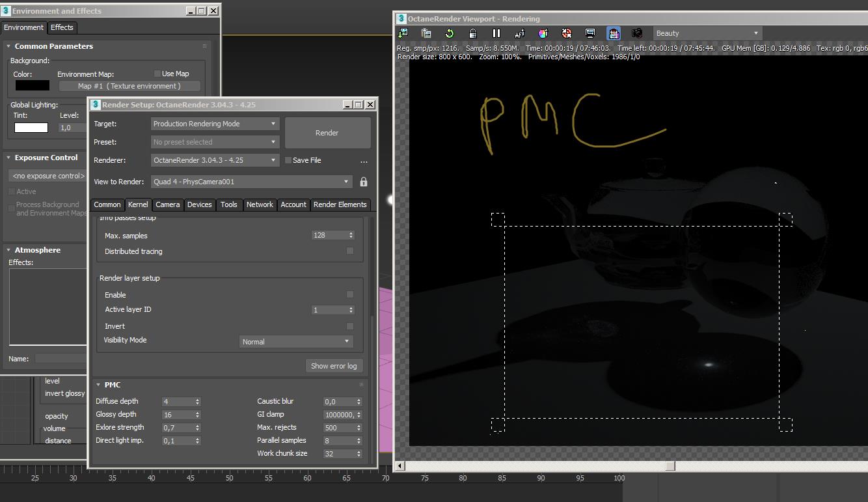Click the save render image icon in Octane viewport
Viewport: 868px width, 502px height.
point(403,33)
